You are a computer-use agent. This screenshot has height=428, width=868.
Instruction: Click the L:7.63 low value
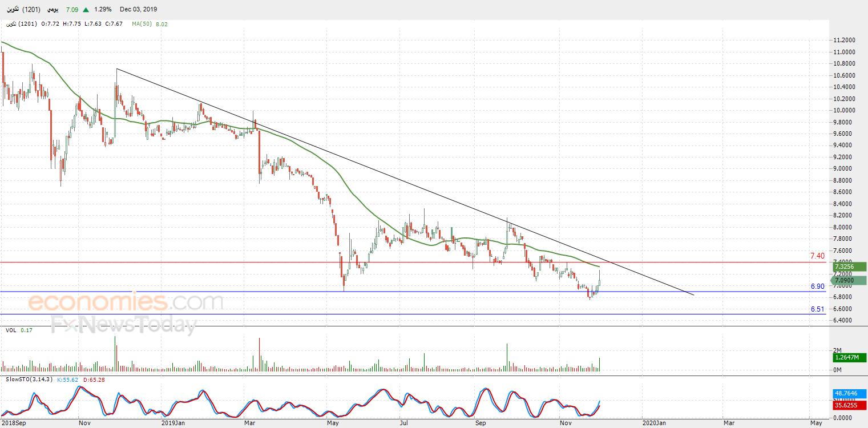pyautogui.click(x=94, y=24)
